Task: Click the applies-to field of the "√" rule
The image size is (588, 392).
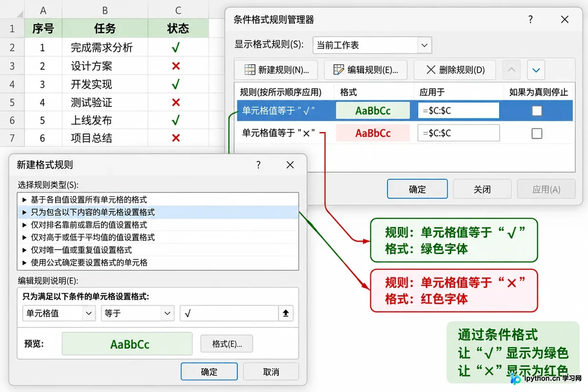Action: [459, 111]
